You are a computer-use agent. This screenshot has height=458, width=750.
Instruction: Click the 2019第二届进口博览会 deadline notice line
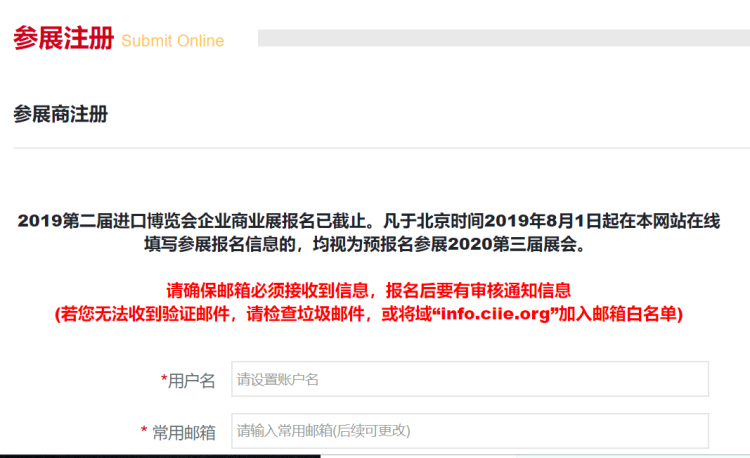pos(369,221)
